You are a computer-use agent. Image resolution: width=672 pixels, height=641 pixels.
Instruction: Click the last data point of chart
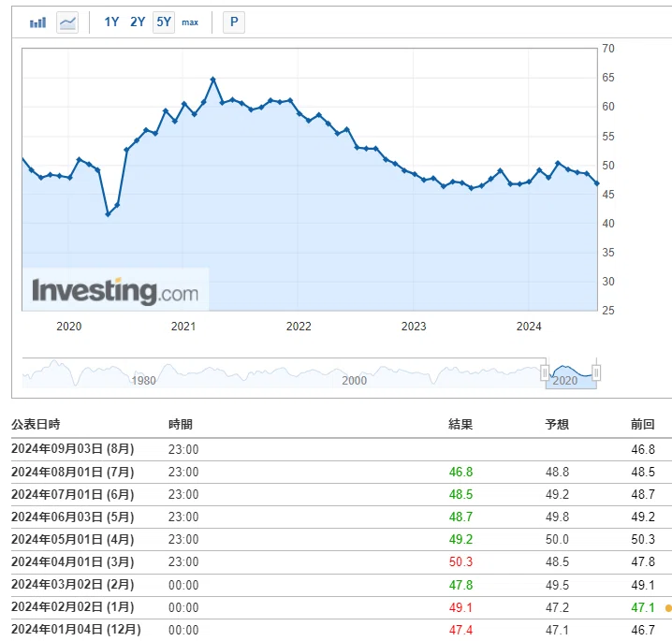[x=596, y=183]
